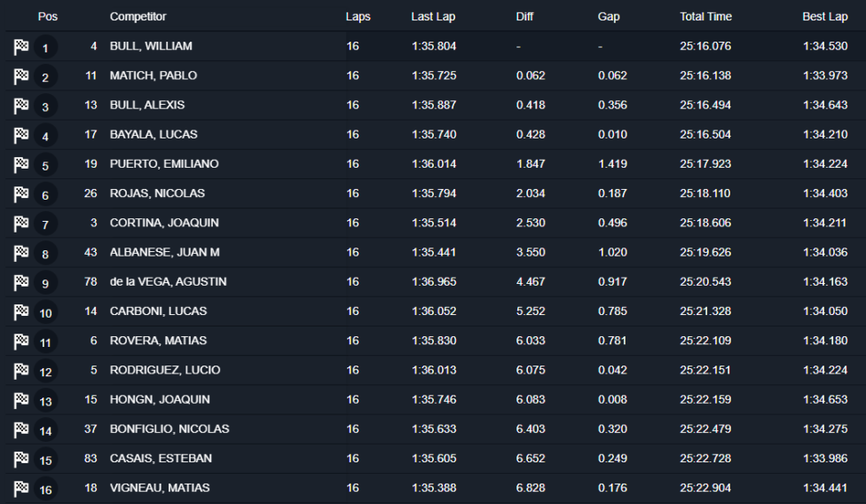This screenshot has height=504, width=866.
Task: Click the checkered flag for position 10
Action: click(21, 311)
